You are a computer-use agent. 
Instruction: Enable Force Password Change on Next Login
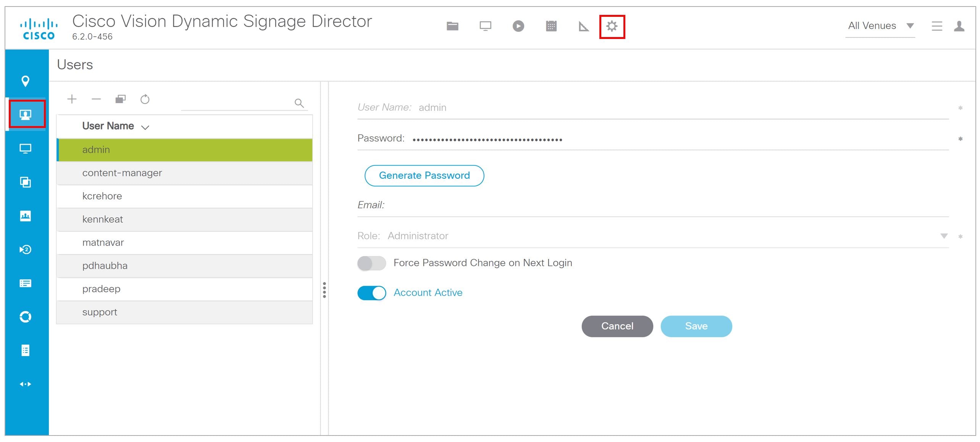click(371, 263)
